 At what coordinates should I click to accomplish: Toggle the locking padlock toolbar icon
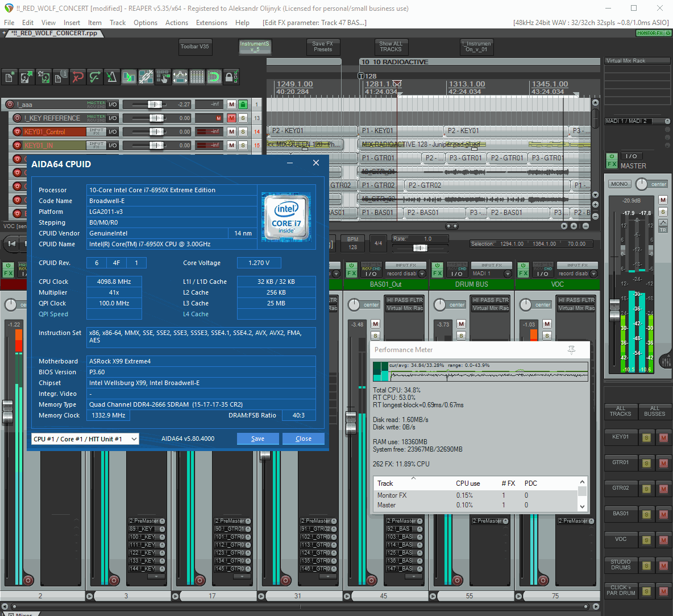point(231,77)
